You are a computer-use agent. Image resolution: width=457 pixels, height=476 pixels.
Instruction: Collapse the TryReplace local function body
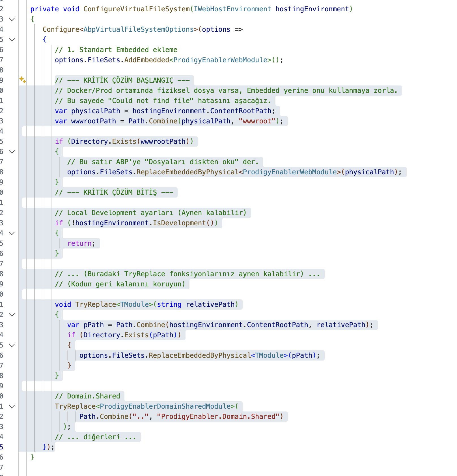click(x=12, y=315)
